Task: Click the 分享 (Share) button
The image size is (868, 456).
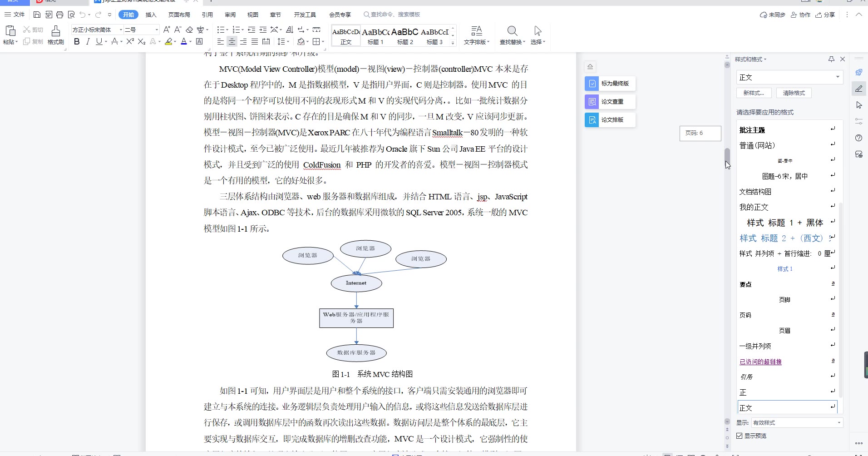Action: [825, 15]
